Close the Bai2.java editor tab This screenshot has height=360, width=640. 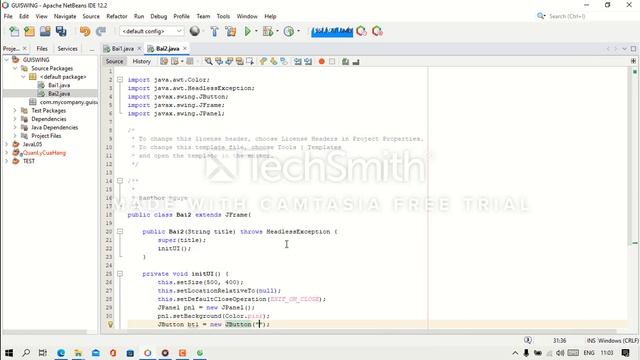pyautogui.click(x=185, y=49)
